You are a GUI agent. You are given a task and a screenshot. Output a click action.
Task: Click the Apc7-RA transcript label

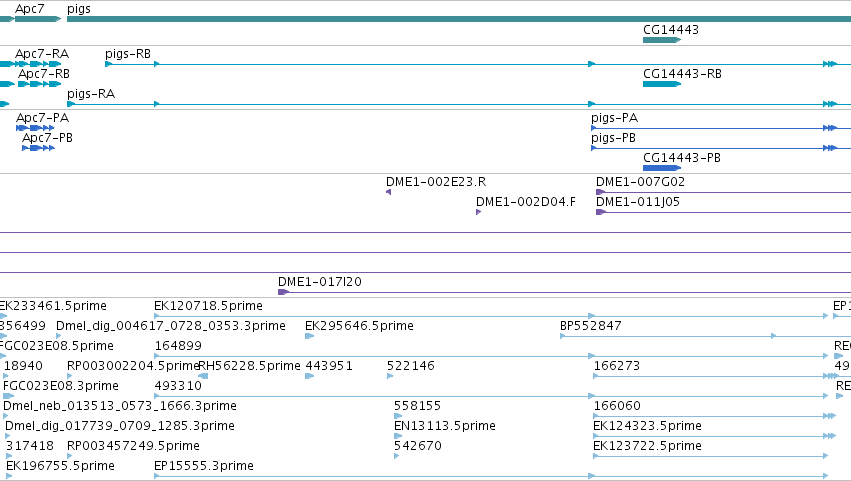point(42,54)
